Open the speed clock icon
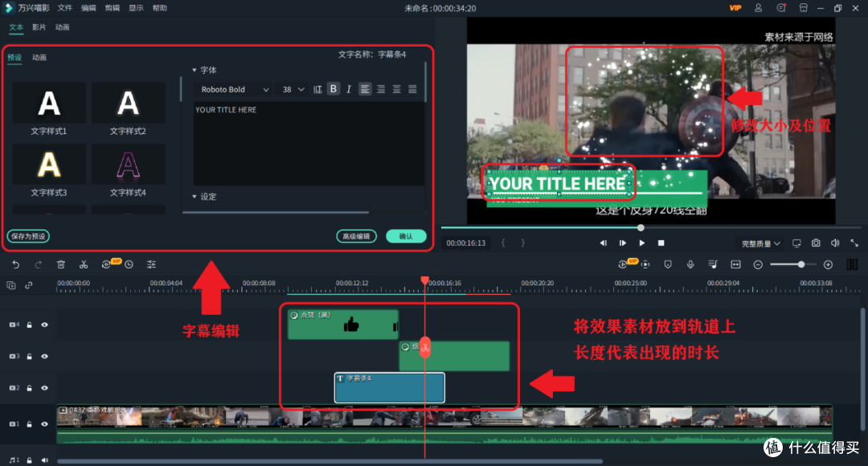This screenshot has height=466, width=868. coord(129,264)
